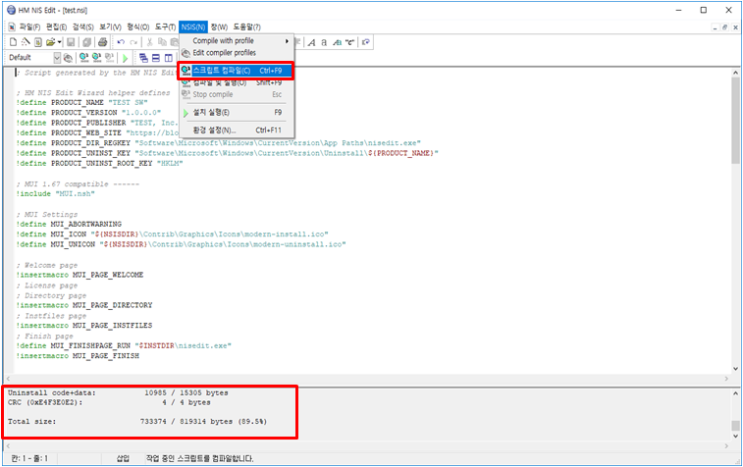
Task: Copy selection with the toolbar copy icon
Action: [162, 42]
